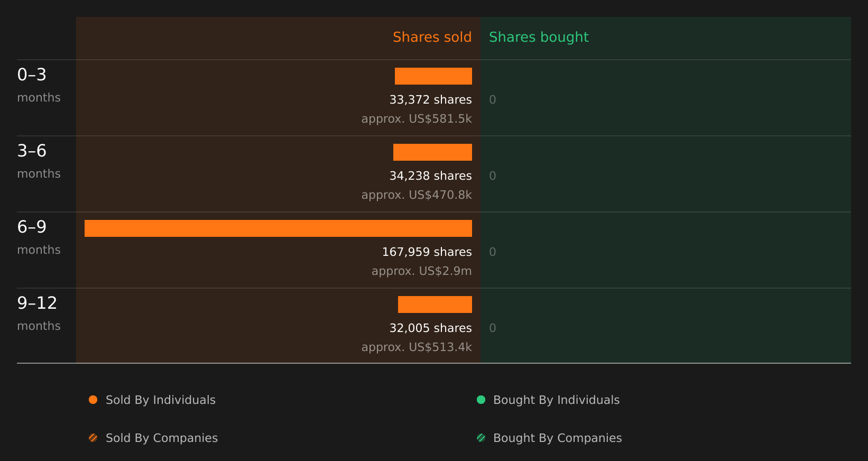Click the 3–6 months orange bar

[x=432, y=152]
